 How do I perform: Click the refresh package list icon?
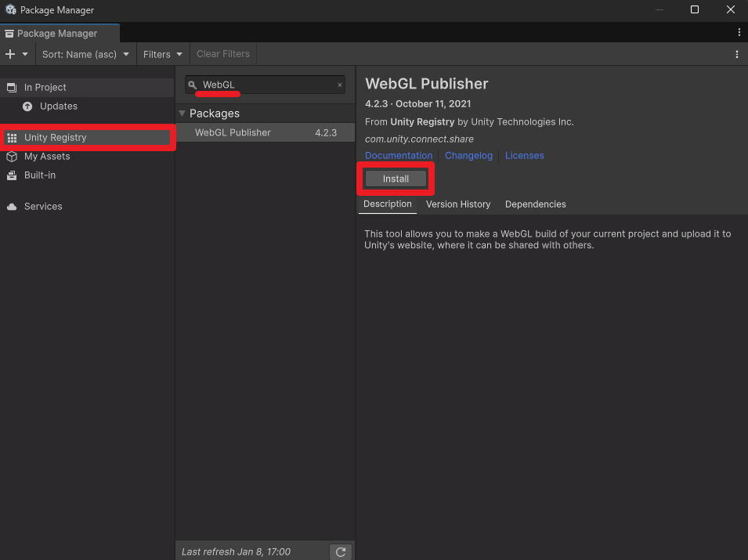click(x=341, y=552)
